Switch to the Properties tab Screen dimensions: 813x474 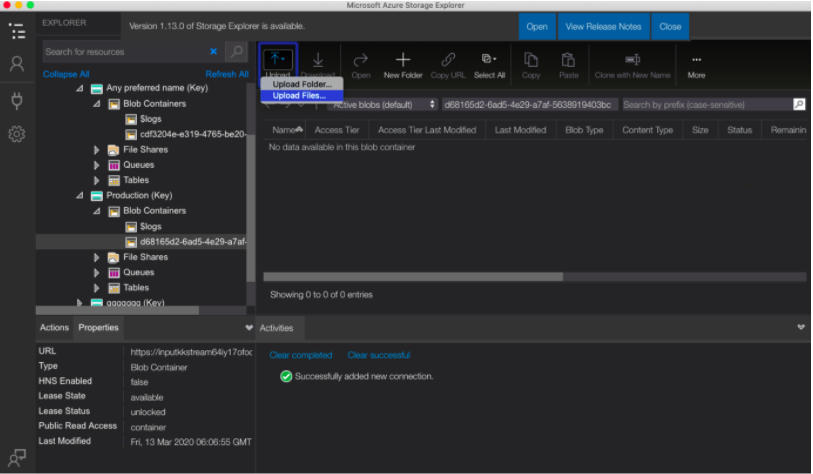98,327
